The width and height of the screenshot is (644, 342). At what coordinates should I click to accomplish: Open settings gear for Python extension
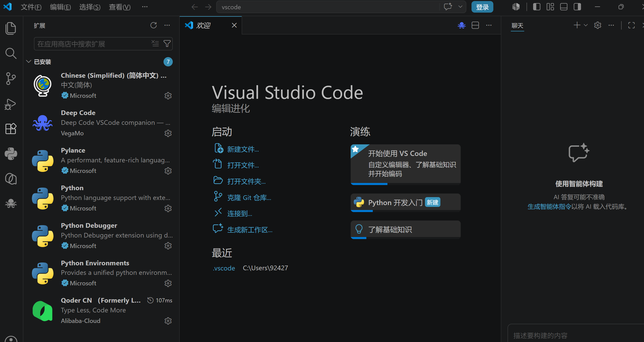(168, 208)
